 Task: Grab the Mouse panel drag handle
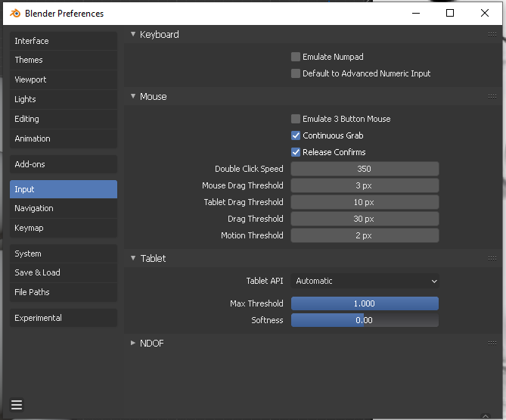point(492,96)
